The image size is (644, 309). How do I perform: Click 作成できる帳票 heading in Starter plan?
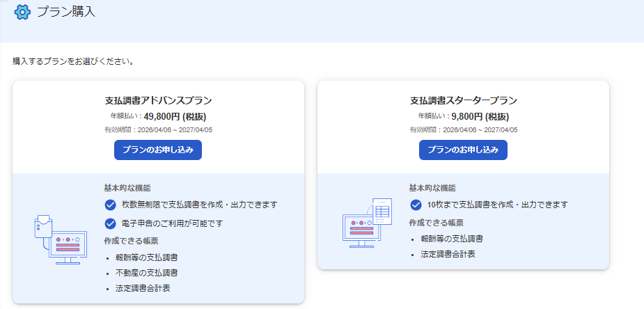pyautogui.click(x=436, y=223)
